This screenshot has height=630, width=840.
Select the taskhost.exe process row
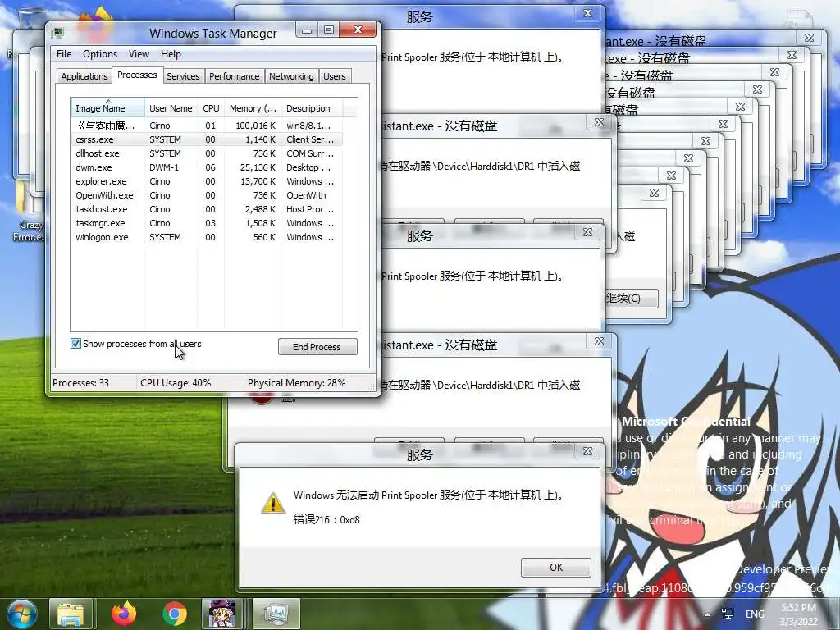tap(207, 209)
